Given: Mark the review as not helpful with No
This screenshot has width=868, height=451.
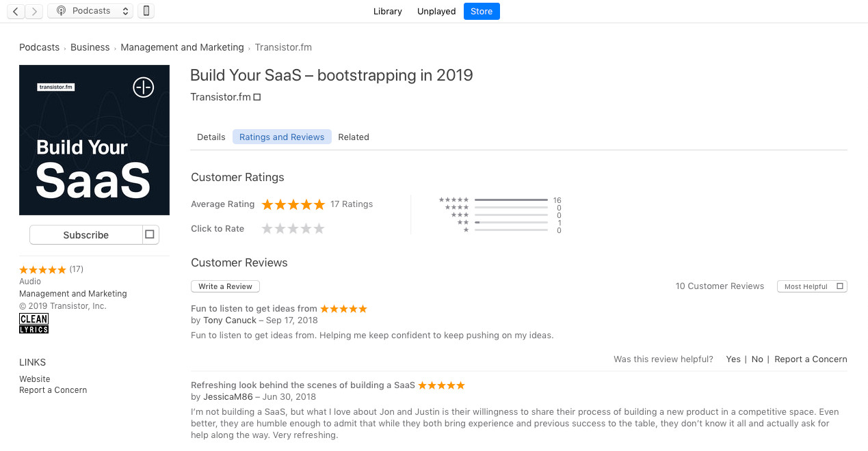Looking at the screenshot, I should 757,359.
